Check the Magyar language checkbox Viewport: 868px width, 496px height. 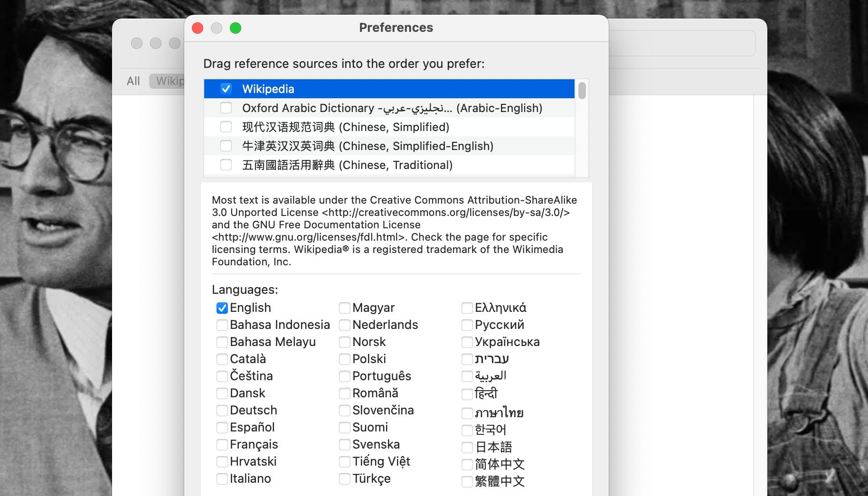point(345,308)
